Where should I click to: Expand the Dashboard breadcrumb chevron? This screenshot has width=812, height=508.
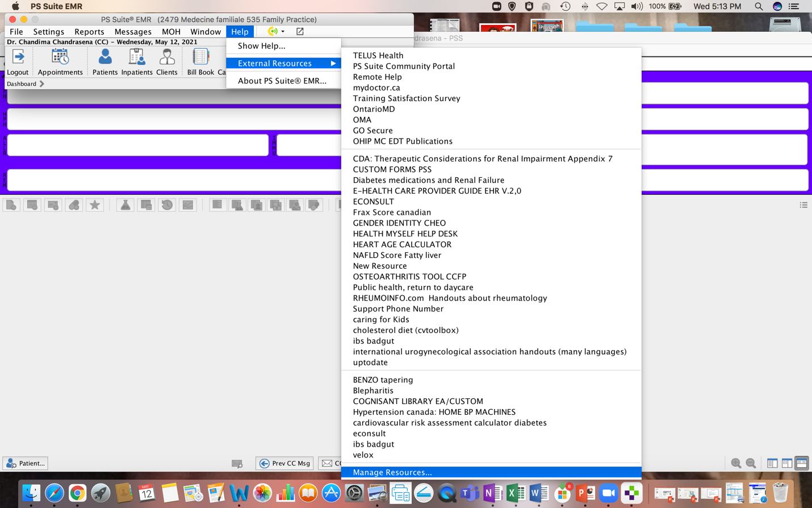(x=42, y=84)
